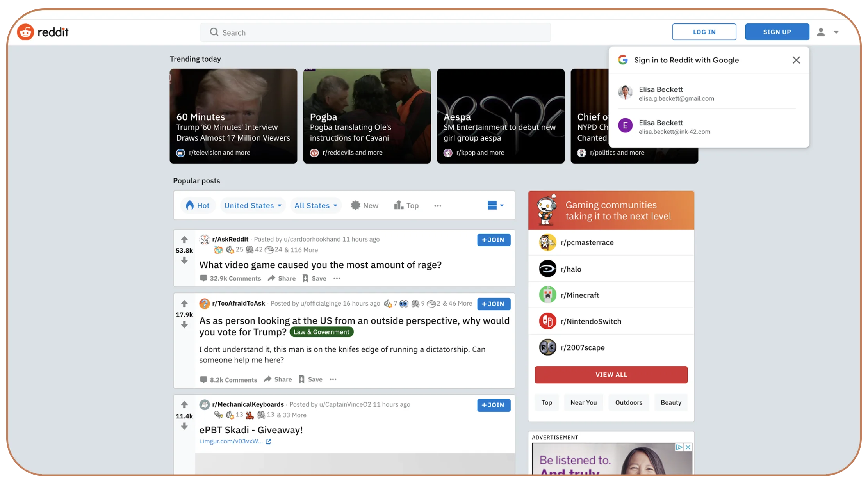Viewport: 868px width, 484px height.
Task: Select the Top sort option
Action: [406, 205]
